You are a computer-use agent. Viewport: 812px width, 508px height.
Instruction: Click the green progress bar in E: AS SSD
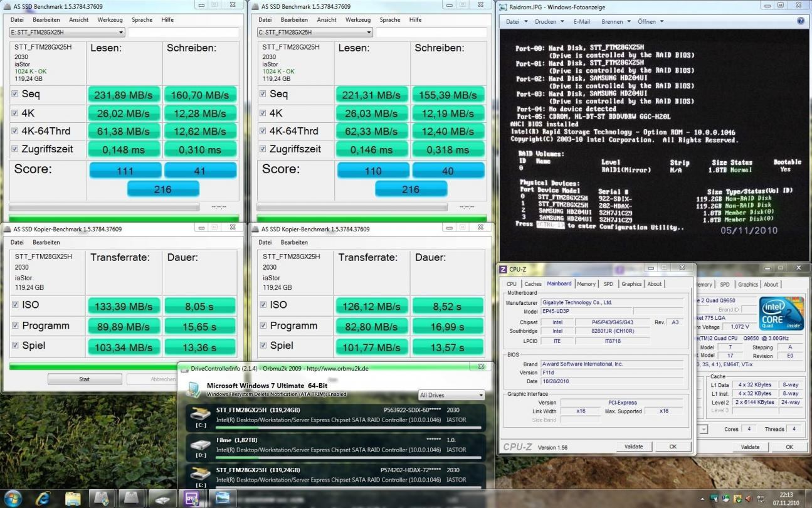124,218
